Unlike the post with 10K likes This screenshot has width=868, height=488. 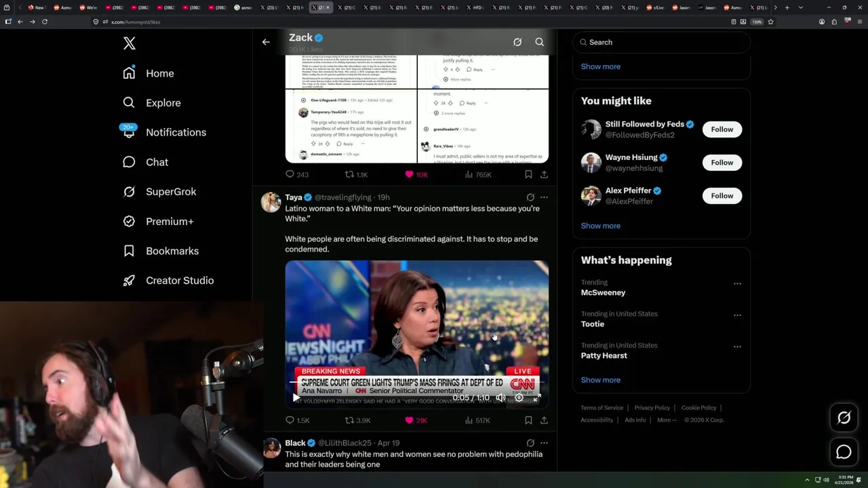pyautogui.click(x=416, y=175)
